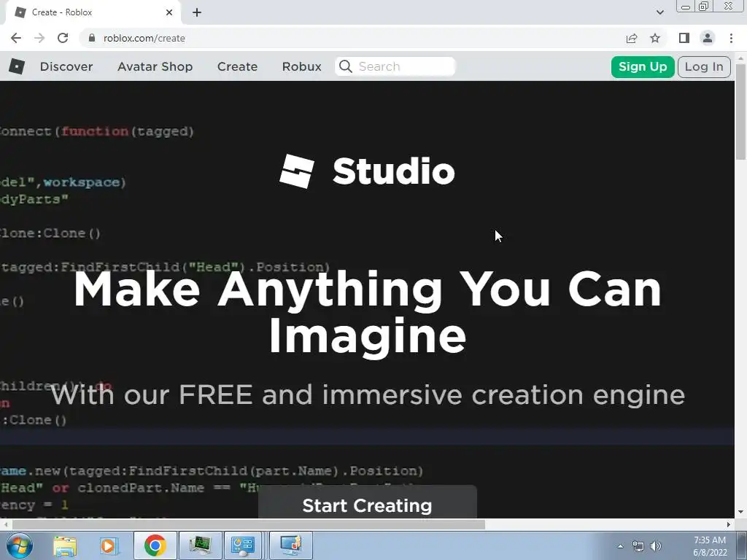
Task: Open the clock showing 7:35 AM
Action: click(709, 546)
